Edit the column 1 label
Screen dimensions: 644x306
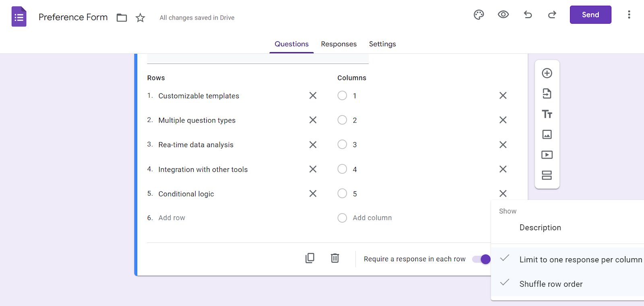(x=355, y=96)
